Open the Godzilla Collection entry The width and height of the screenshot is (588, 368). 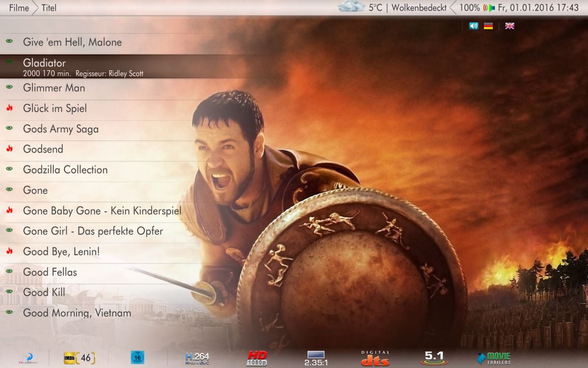click(66, 170)
